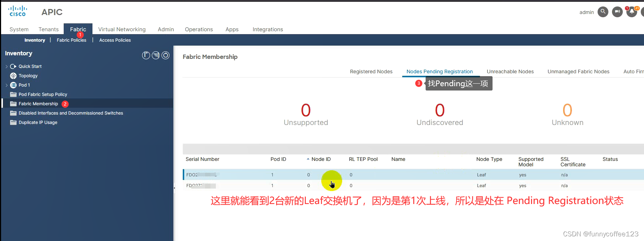Click the Undiscovered count 0
Viewport: 644px width, 241px height.
(x=440, y=110)
